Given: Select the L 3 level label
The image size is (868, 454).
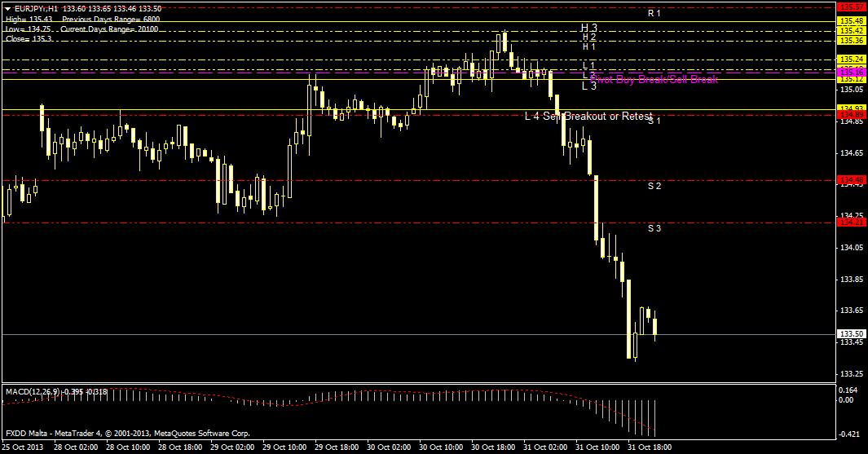Looking at the screenshot, I should click(x=589, y=86).
